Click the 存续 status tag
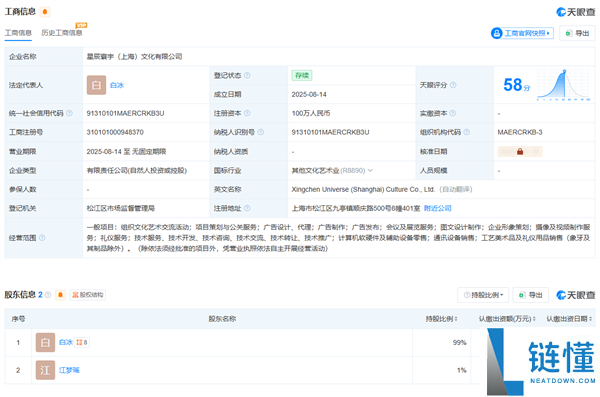Image resolution: width=600 pixels, height=397 pixels. (302, 75)
